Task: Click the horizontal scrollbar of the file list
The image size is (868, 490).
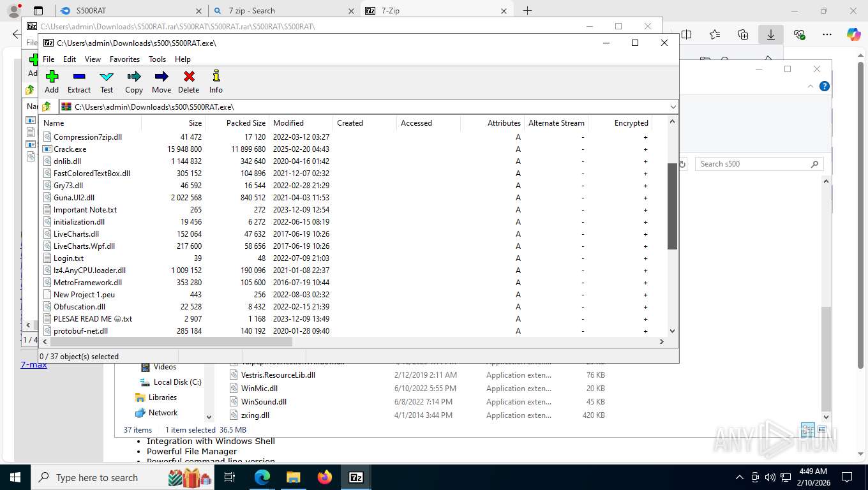Action: (170, 342)
